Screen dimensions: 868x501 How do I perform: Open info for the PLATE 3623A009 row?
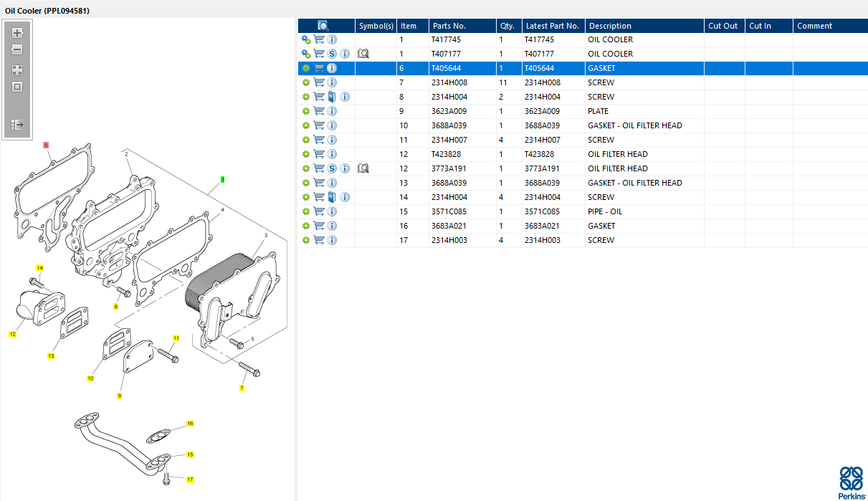click(x=332, y=111)
